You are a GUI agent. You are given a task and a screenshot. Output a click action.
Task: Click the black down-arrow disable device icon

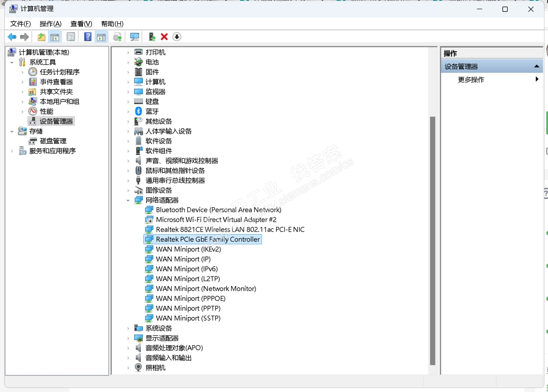point(177,37)
